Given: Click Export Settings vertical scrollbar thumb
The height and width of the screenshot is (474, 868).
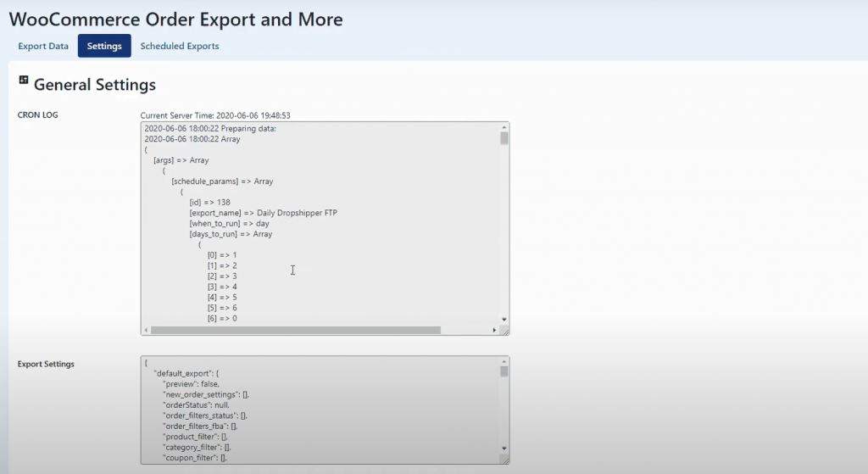Looking at the screenshot, I should pos(504,371).
